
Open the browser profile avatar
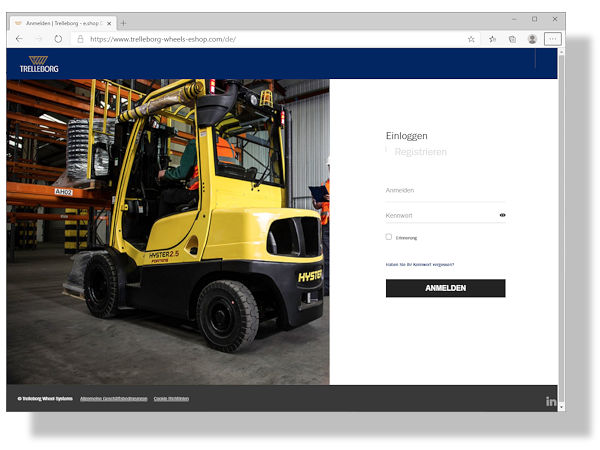pos(532,39)
